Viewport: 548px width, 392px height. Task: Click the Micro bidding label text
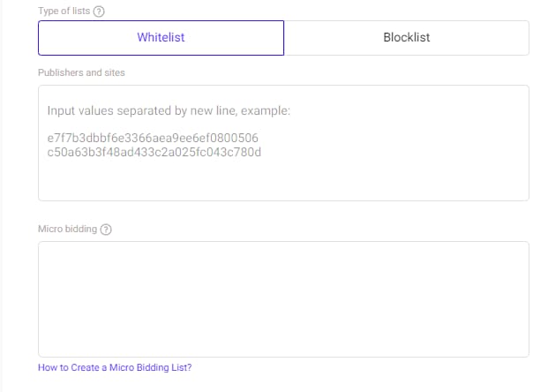pyautogui.click(x=67, y=230)
